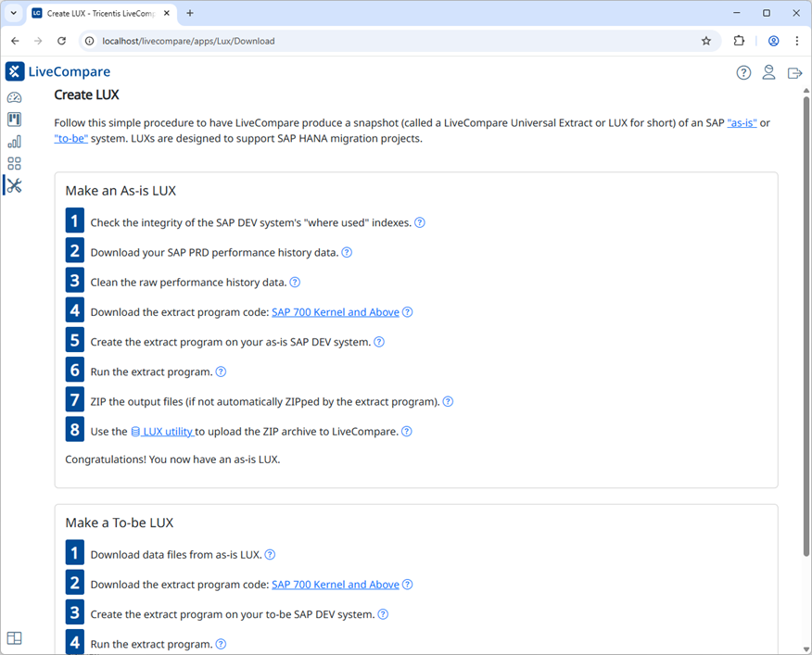View site information icon in address bar

(x=90, y=41)
